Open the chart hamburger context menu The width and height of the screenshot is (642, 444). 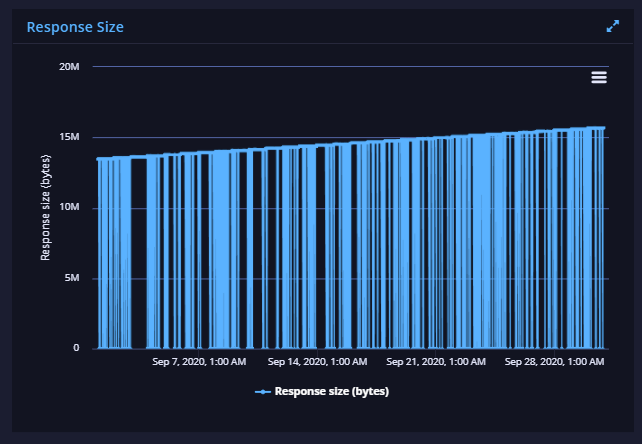(599, 77)
